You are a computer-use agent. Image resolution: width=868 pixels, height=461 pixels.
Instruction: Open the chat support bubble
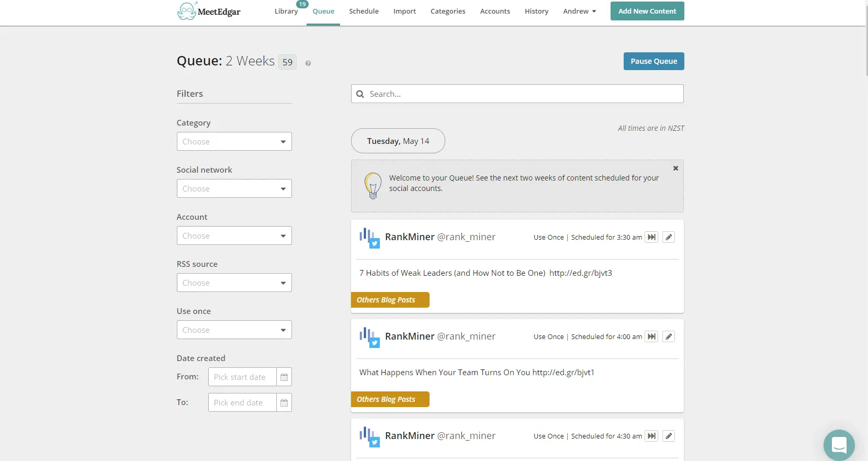[839, 445]
